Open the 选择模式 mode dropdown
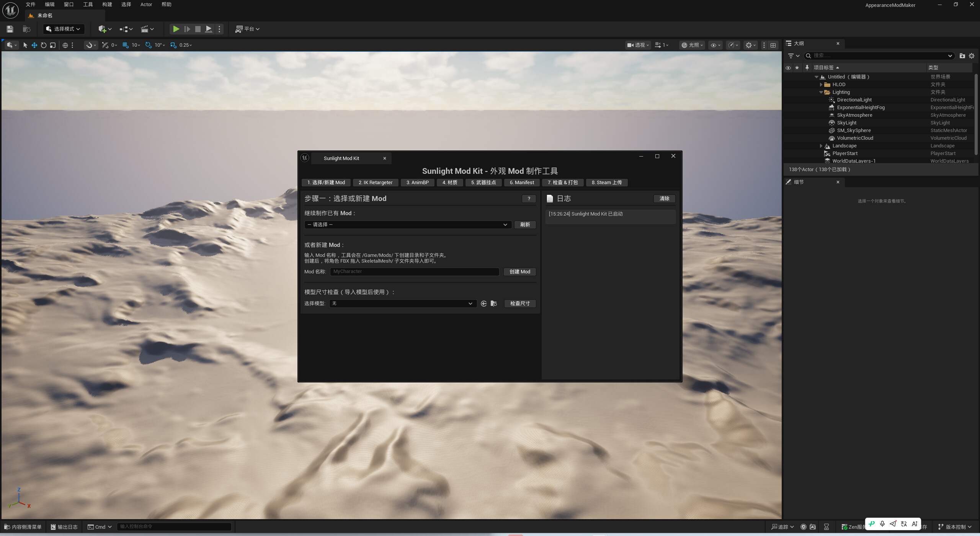This screenshot has width=980, height=536. [x=64, y=29]
